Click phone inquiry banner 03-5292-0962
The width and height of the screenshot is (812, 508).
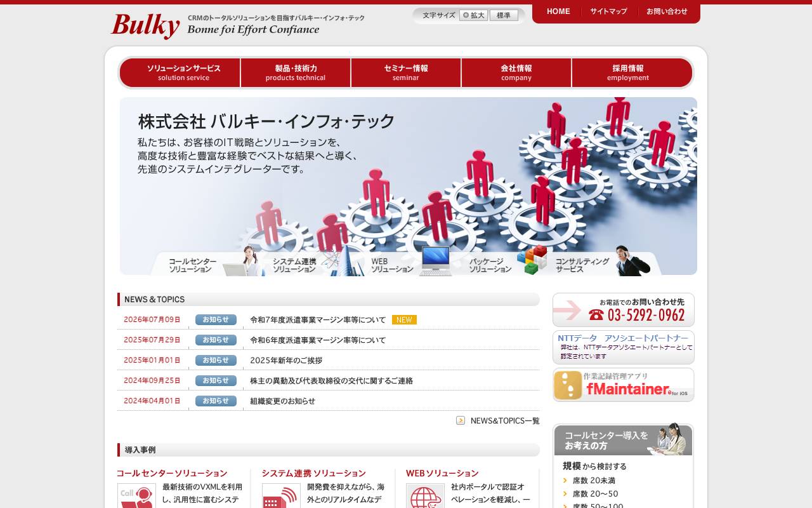click(x=624, y=310)
